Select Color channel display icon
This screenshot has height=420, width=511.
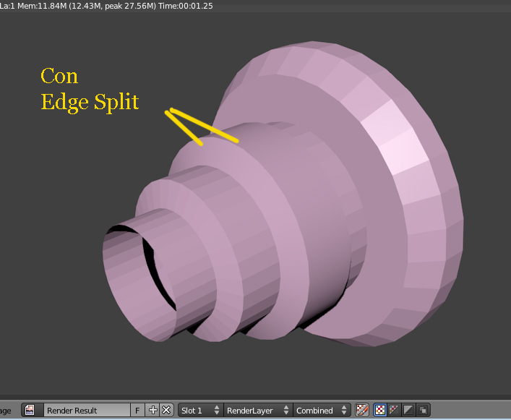[x=394, y=410]
